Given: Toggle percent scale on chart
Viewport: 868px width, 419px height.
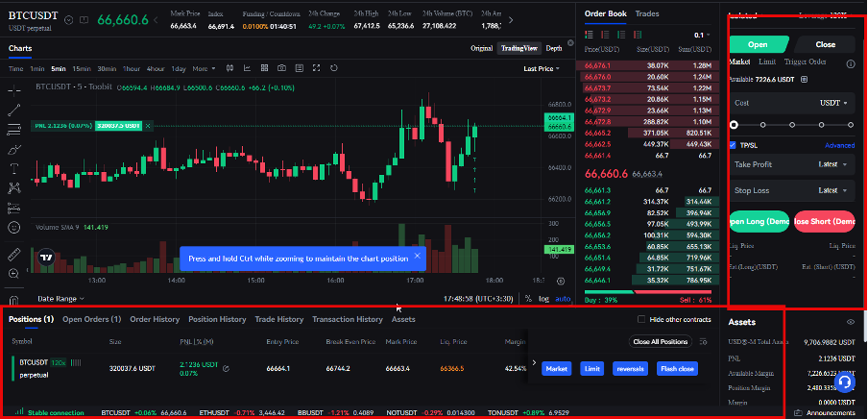Looking at the screenshot, I should tap(529, 299).
